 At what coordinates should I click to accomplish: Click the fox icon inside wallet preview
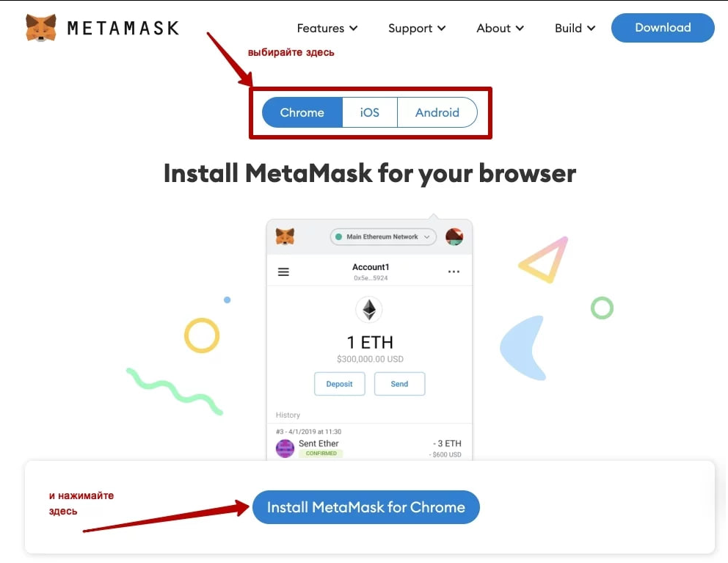pyautogui.click(x=285, y=236)
